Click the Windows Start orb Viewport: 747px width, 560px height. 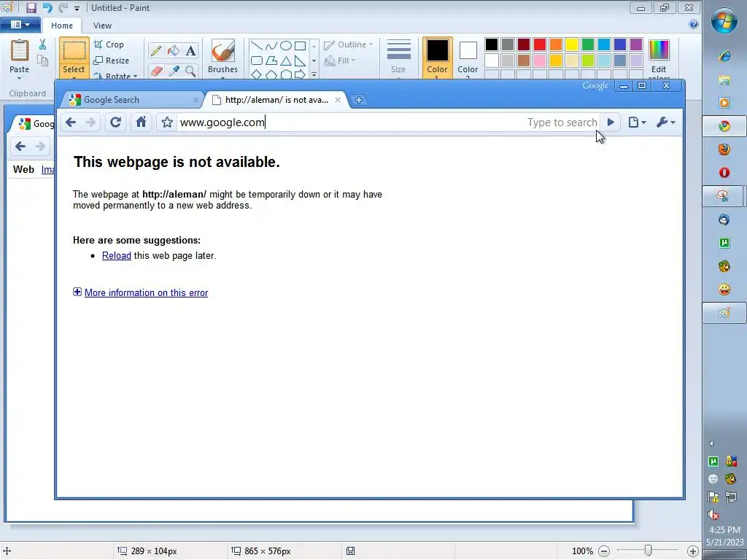pyautogui.click(x=724, y=20)
